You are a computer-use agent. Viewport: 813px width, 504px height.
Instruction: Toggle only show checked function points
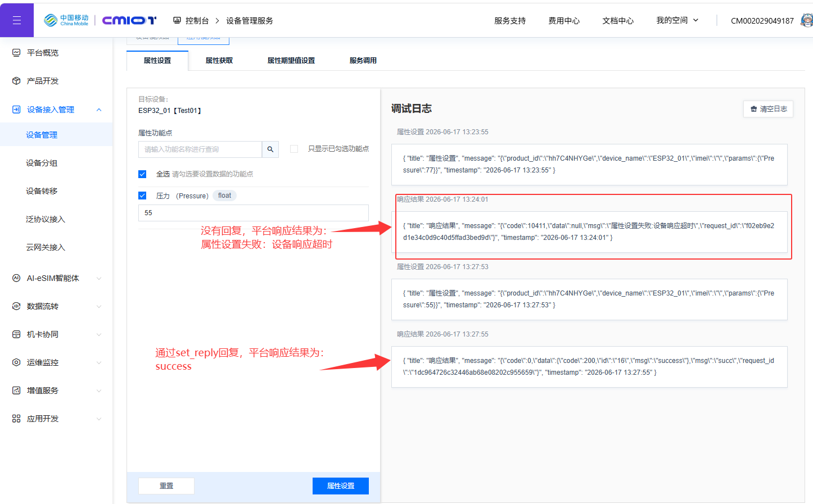point(294,149)
